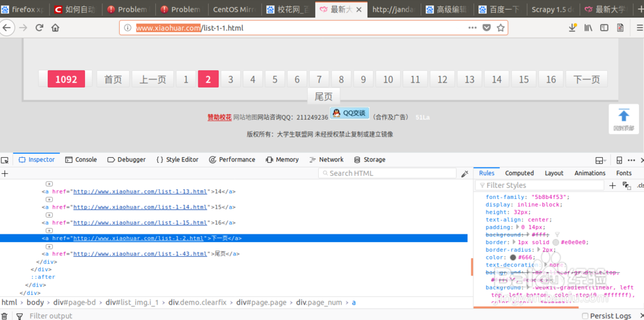Image resolution: width=644 pixels, height=320 pixels.
Task: Click whitespace marker above the list-1-43 link
Action: tap(50, 247)
